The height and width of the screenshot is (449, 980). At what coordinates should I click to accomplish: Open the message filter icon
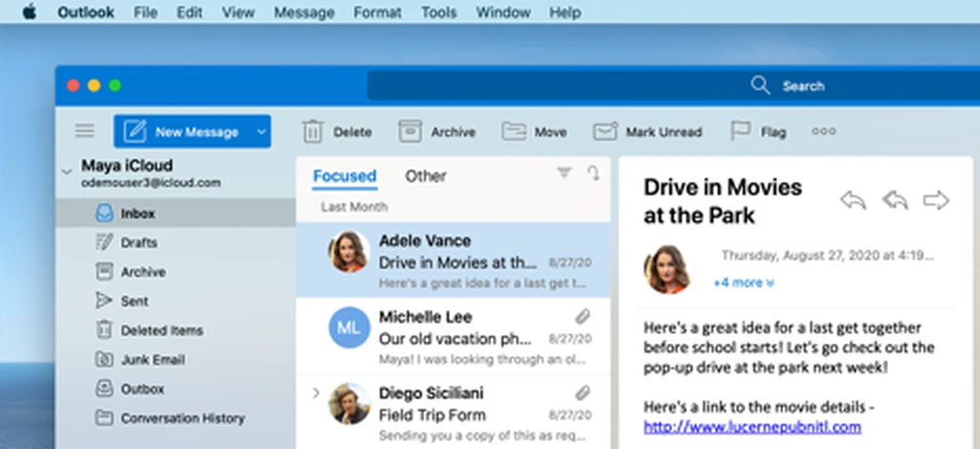coord(564,172)
